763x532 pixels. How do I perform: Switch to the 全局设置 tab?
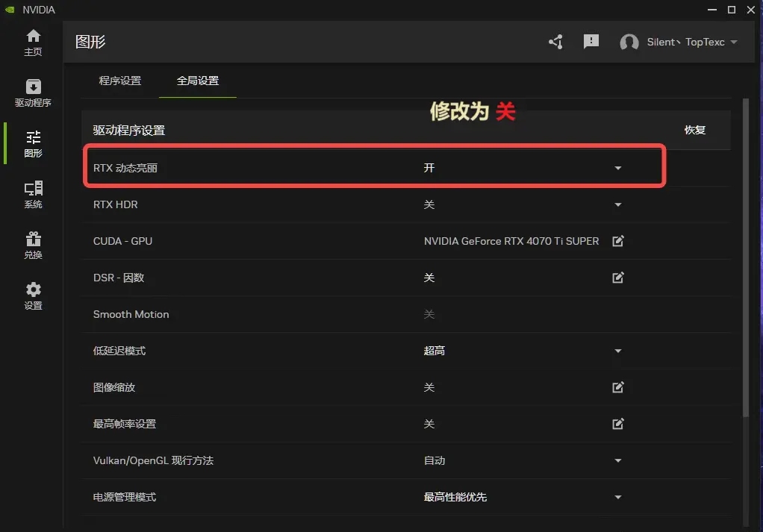point(198,81)
